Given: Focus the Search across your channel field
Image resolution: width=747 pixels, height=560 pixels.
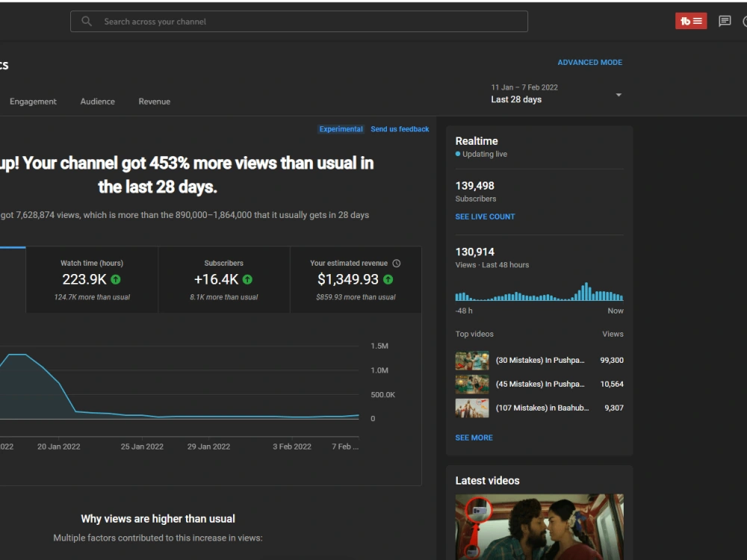Looking at the screenshot, I should [x=299, y=22].
